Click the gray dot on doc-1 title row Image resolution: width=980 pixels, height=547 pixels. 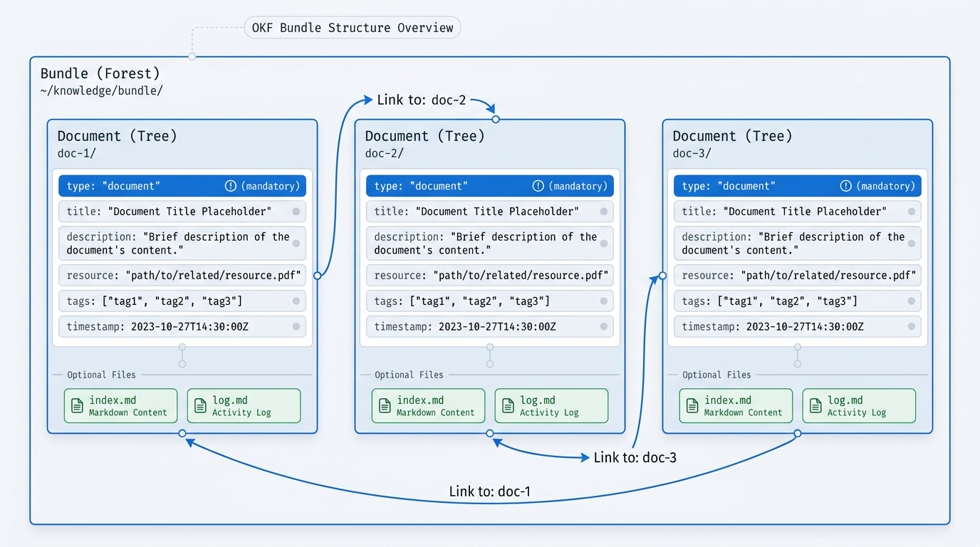pyautogui.click(x=296, y=212)
